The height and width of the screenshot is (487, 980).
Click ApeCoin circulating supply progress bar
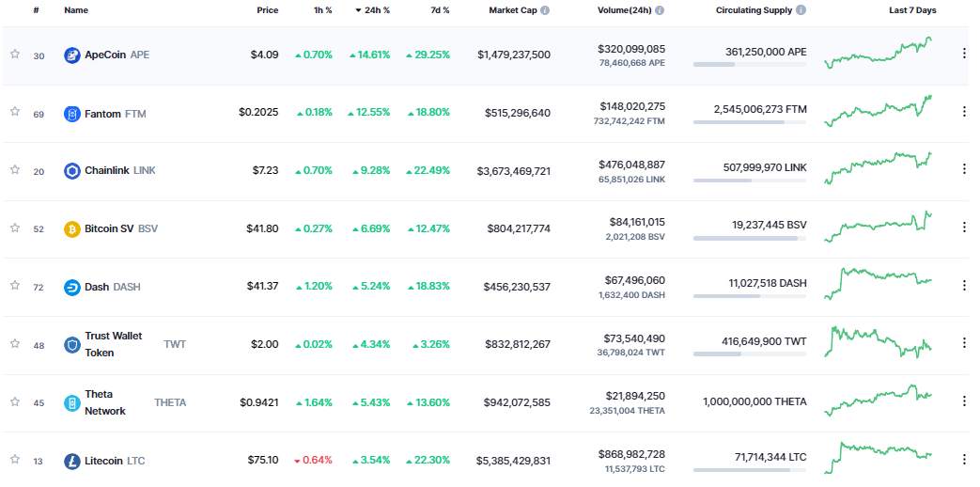[x=750, y=64]
